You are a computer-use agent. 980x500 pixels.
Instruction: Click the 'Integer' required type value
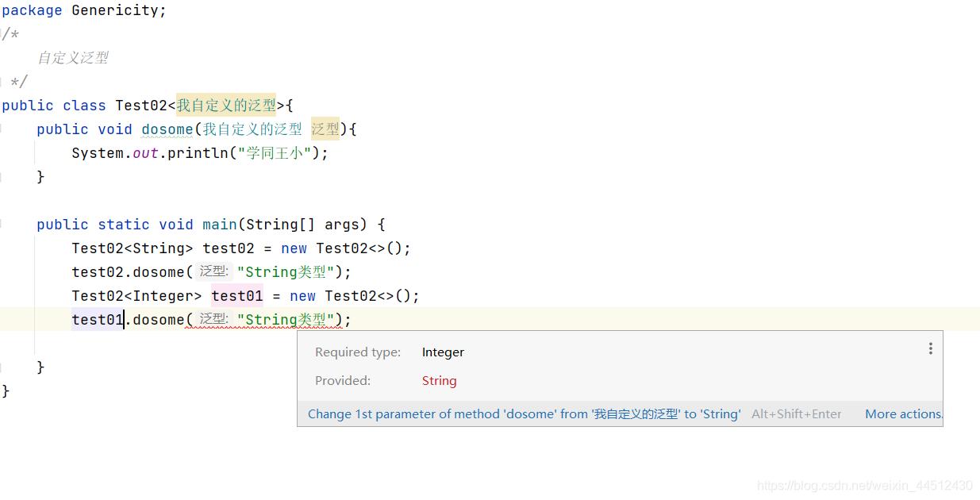(443, 352)
